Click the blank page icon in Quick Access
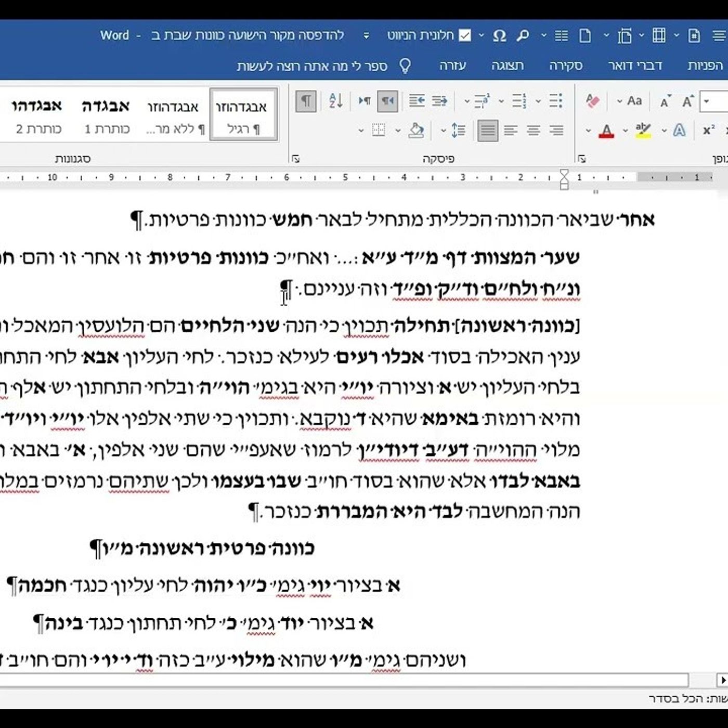Image resolution: width=728 pixels, height=728 pixels. point(585,35)
